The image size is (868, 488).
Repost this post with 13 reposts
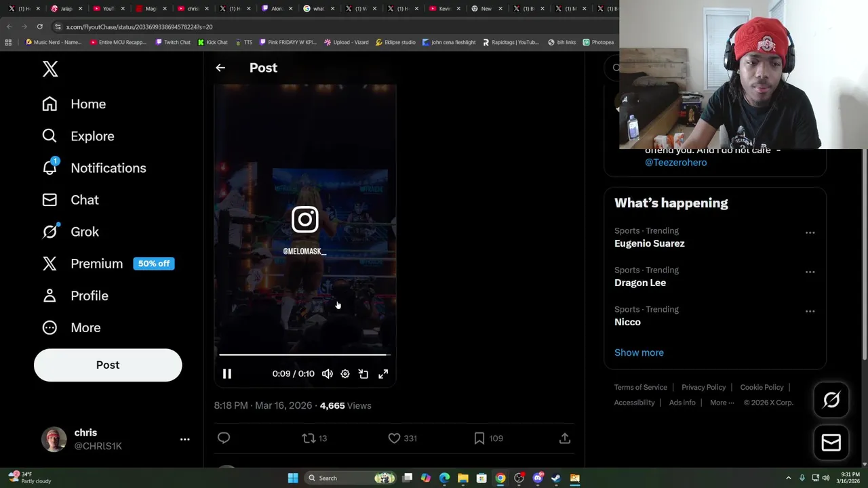tap(315, 439)
